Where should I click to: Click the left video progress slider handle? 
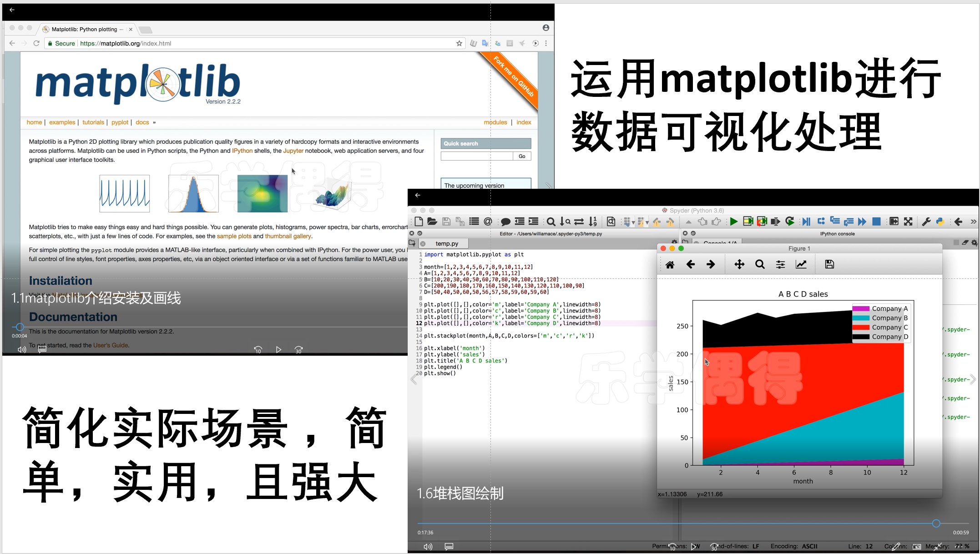[x=20, y=327]
